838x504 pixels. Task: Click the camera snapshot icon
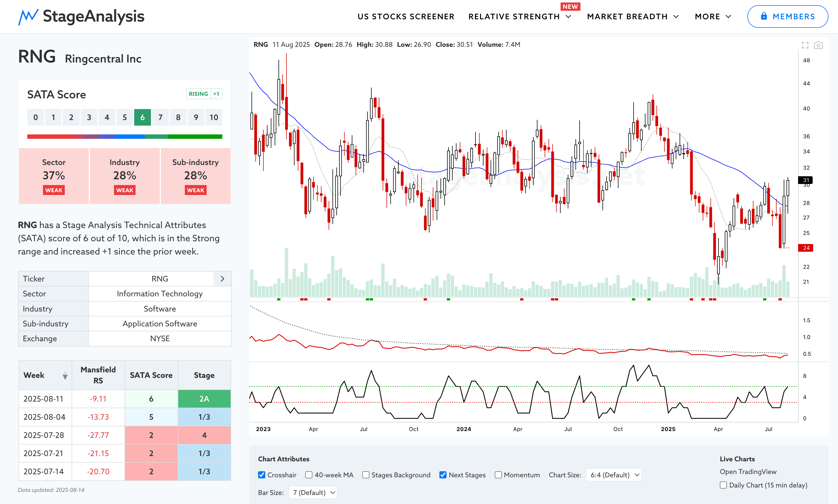click(818, 45)
